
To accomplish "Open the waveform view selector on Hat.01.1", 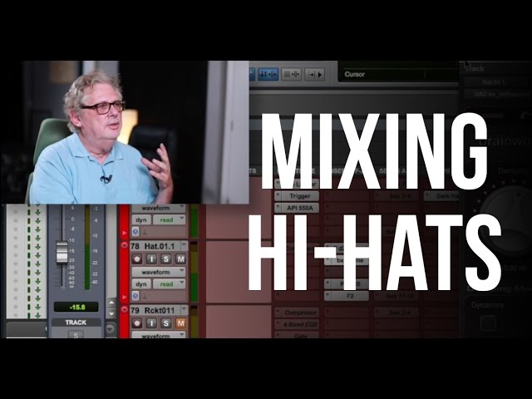I will (159, 272).
